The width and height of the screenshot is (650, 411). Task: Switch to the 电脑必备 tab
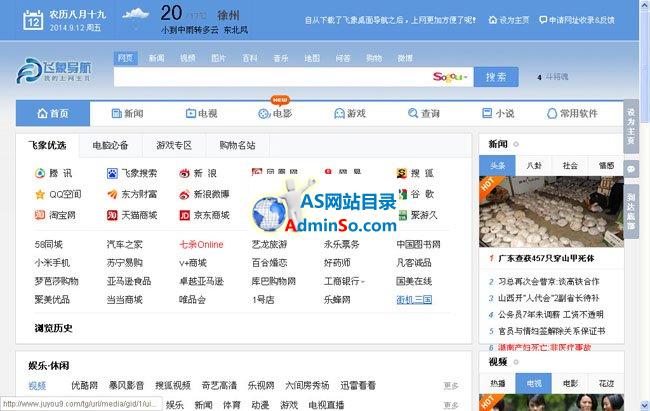click(x=110, y=146)
